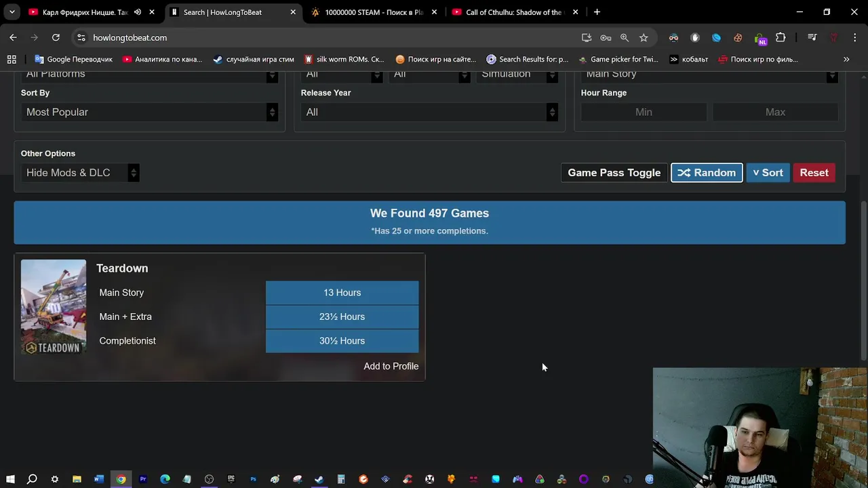Open the saved passwords key icon
Viewport: 868px width, 488px height.
point(606,38)
